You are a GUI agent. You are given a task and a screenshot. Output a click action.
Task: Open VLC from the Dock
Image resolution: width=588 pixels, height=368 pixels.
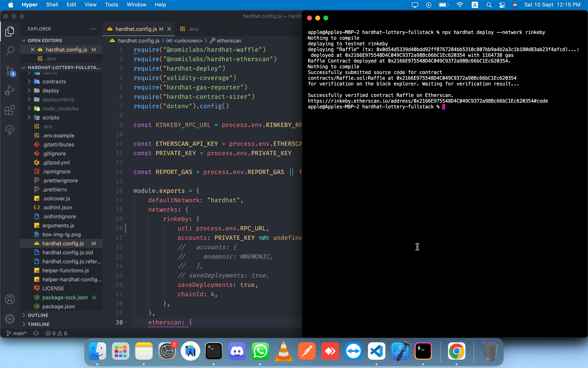pos(284,351)
